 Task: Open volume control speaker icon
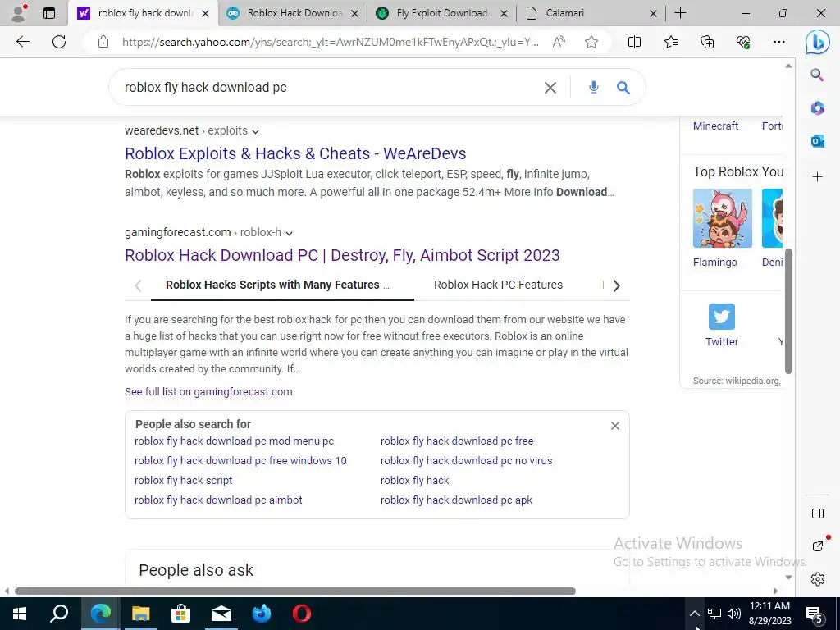734,614
